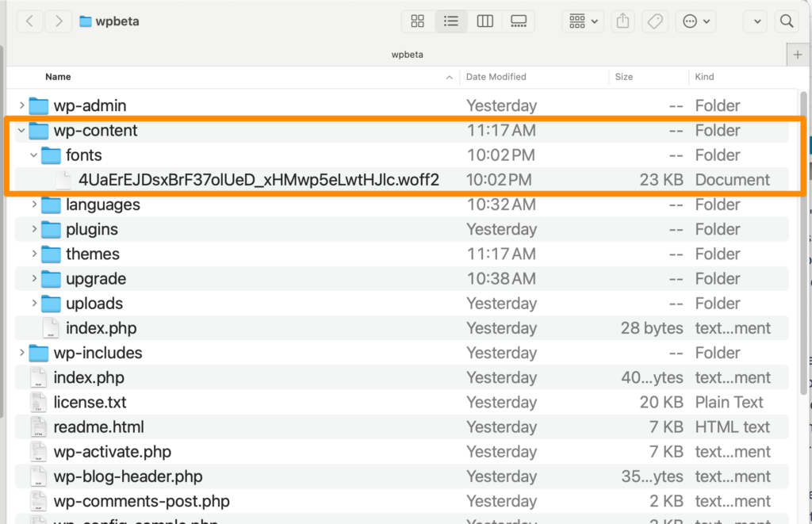The height and width of the screenshot is (524, 812).
Task: Switch to icon view
Action: [417, 21]
